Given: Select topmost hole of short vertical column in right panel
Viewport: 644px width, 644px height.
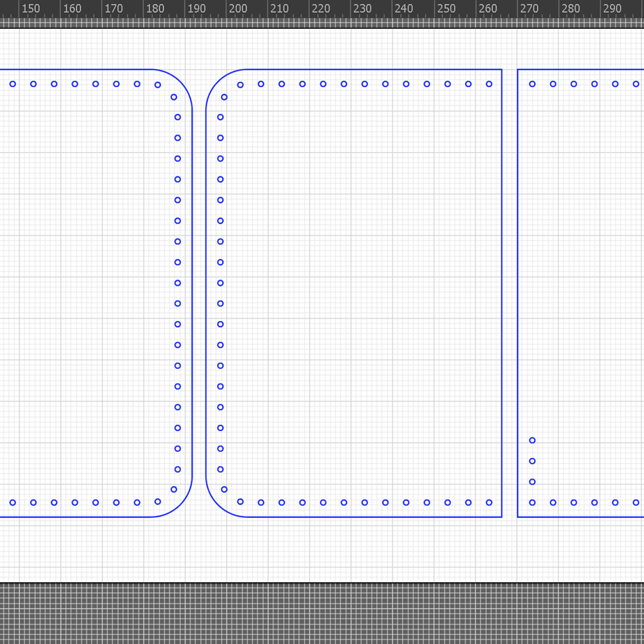Looking at the screenshot, I should coord(533,440).
